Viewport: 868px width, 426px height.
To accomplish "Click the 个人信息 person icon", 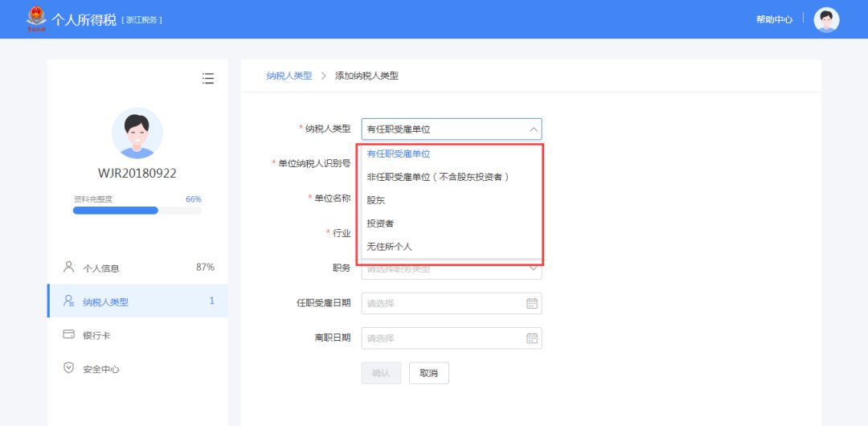I will point(68,267).
